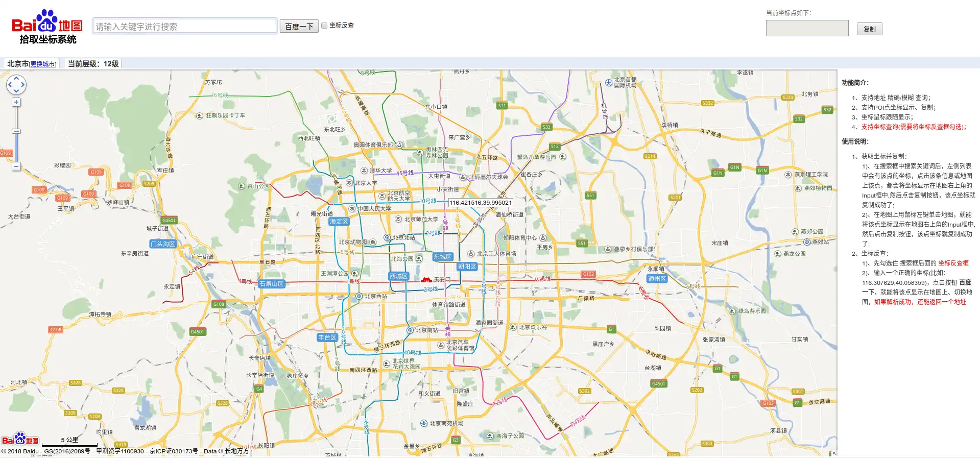Pan the map left with the left arrow

(10, 85)
